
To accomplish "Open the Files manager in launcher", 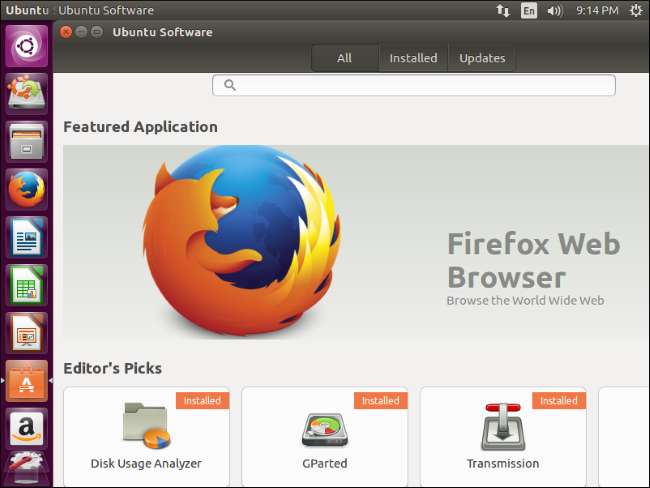I will [x=26, y=141].
